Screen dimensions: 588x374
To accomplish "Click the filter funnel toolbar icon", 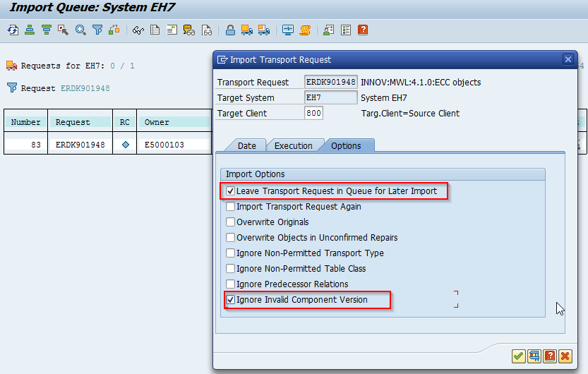I will coord(97,30).
